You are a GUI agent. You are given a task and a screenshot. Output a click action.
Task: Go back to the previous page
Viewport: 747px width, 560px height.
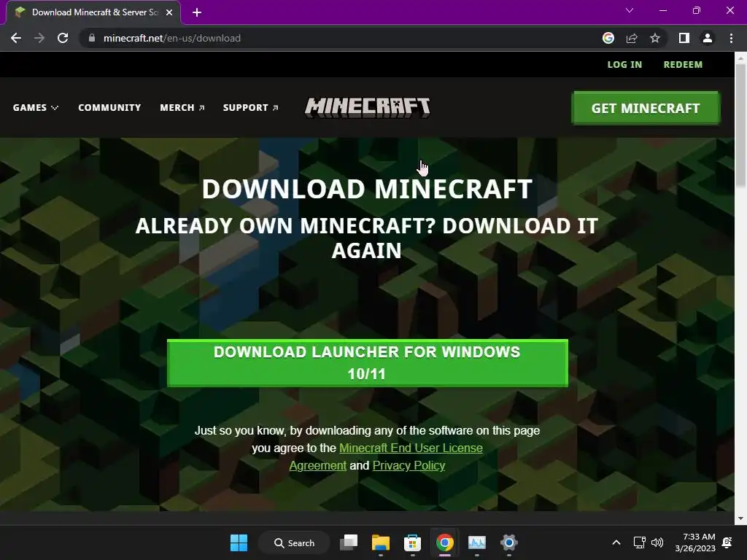16,38
